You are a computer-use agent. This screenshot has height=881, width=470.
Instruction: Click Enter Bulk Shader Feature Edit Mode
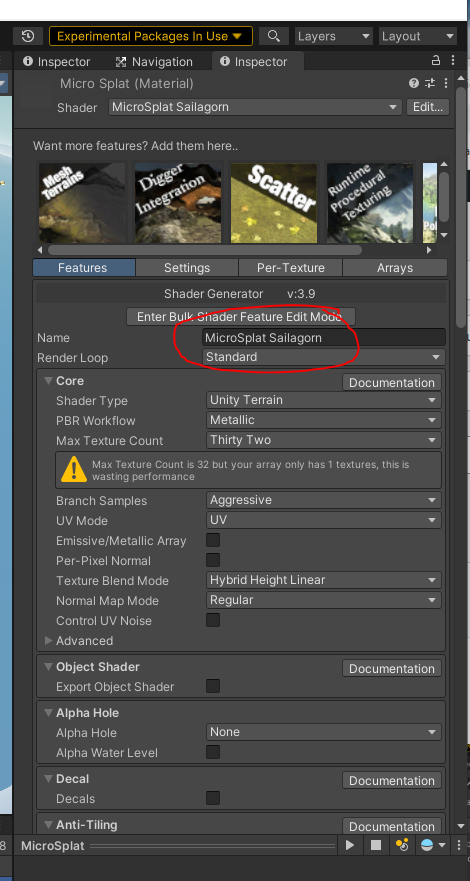[x=241, y=316]
